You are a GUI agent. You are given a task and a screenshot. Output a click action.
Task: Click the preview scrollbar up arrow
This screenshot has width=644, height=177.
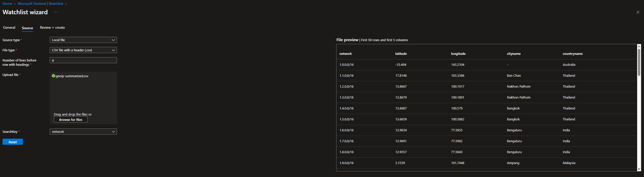pyautogui.click(x=639, y=46)
